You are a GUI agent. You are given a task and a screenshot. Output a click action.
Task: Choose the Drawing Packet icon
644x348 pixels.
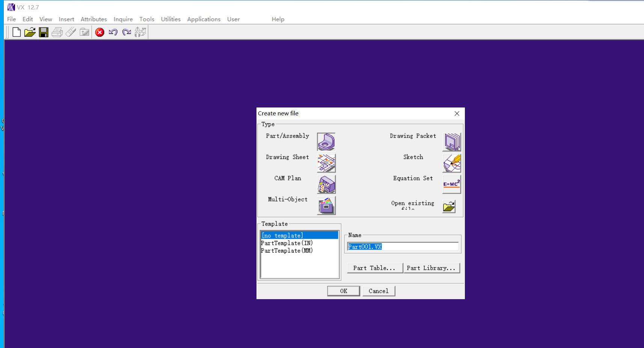(452, 142)
